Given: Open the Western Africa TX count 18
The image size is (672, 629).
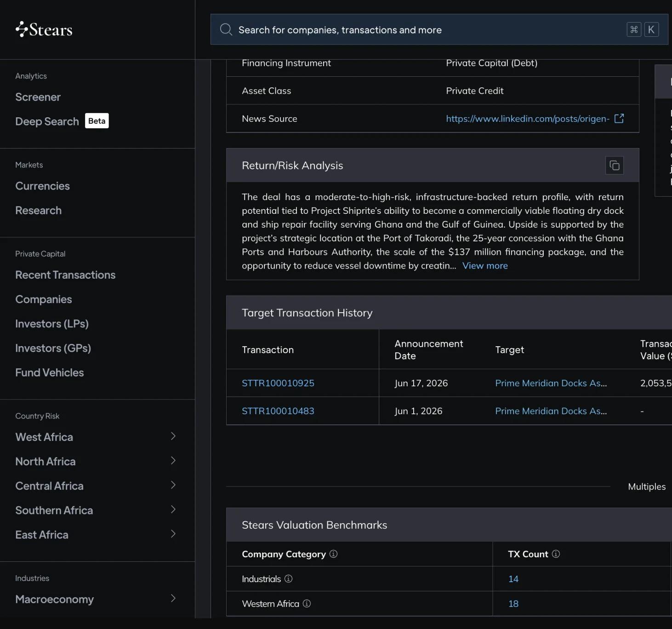Looking at the screenshot, I should 513,604.
